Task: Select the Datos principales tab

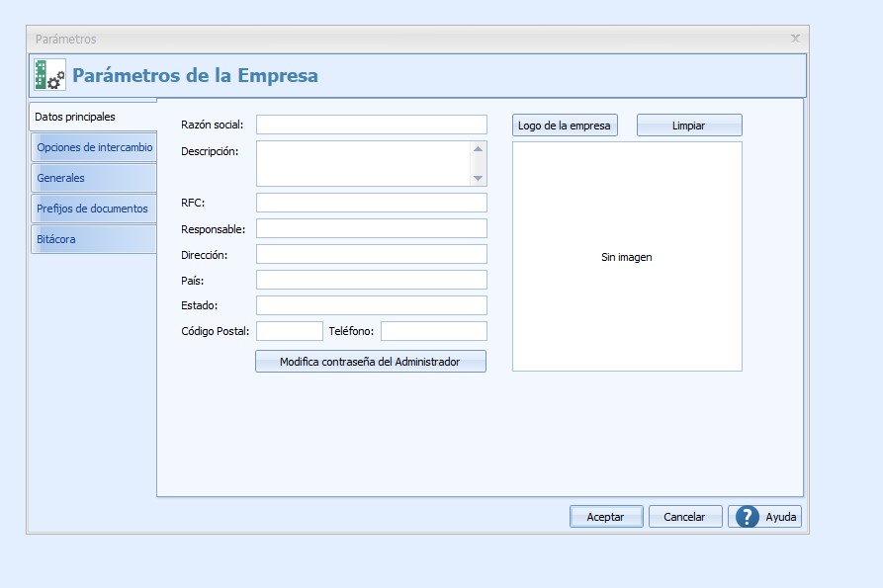Action: tap(93, 117)
